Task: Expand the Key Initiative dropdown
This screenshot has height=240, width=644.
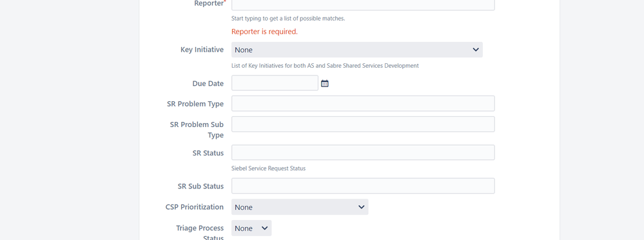Action: pyautogui.click(x=357, y=50)
